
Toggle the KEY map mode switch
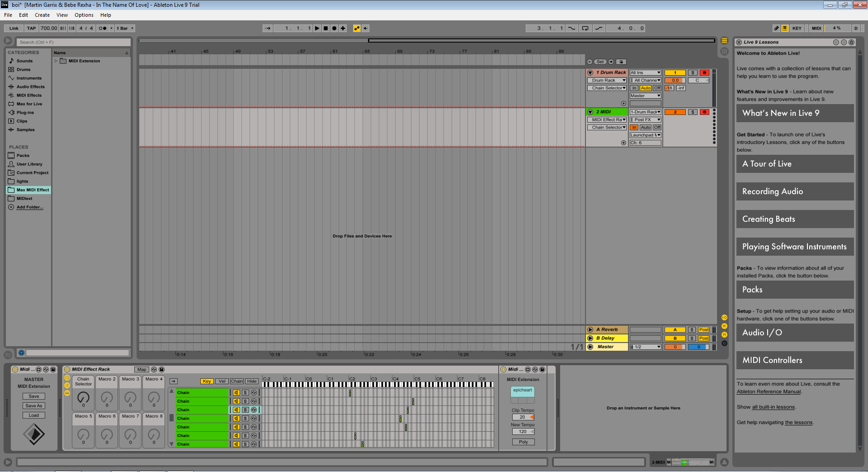[x=797, y=28]
